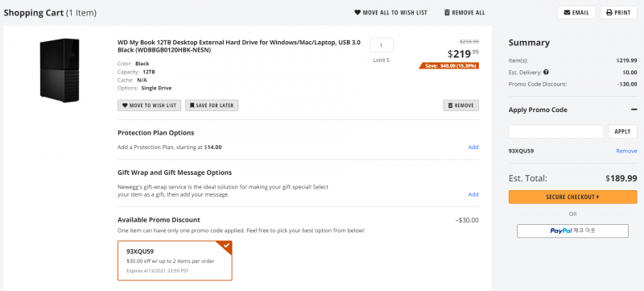The height and width of the screenshot is (291, 644).
Task: Click the 'Options: Single Drive' specification line
Action: pos(145,88)
